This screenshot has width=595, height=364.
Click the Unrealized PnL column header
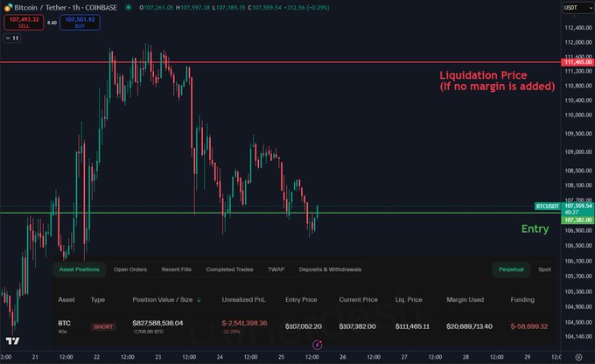coord(243,300)
